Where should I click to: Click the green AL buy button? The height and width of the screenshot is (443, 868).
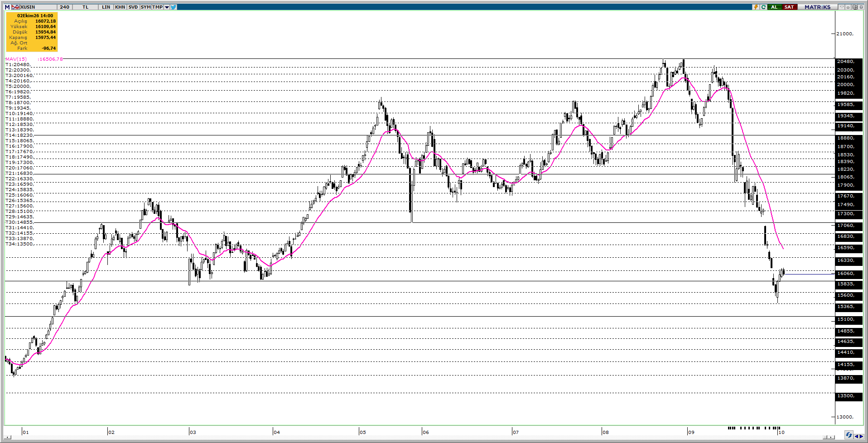click(x=775, y=7)
